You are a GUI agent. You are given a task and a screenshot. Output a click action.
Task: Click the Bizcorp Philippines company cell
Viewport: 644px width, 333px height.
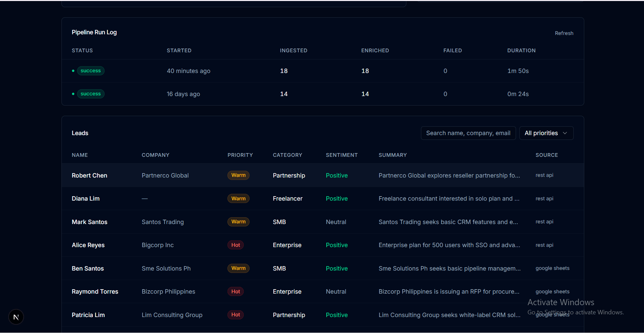tap(168, 292)
